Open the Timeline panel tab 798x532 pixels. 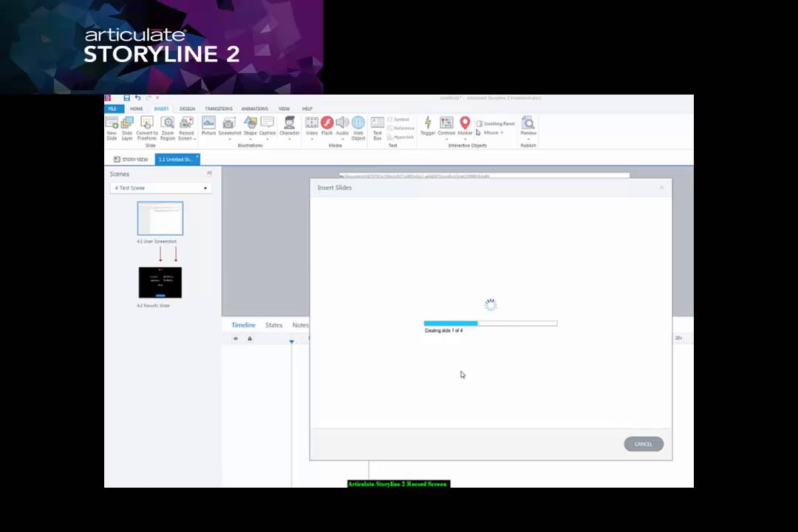pos(243,325)
